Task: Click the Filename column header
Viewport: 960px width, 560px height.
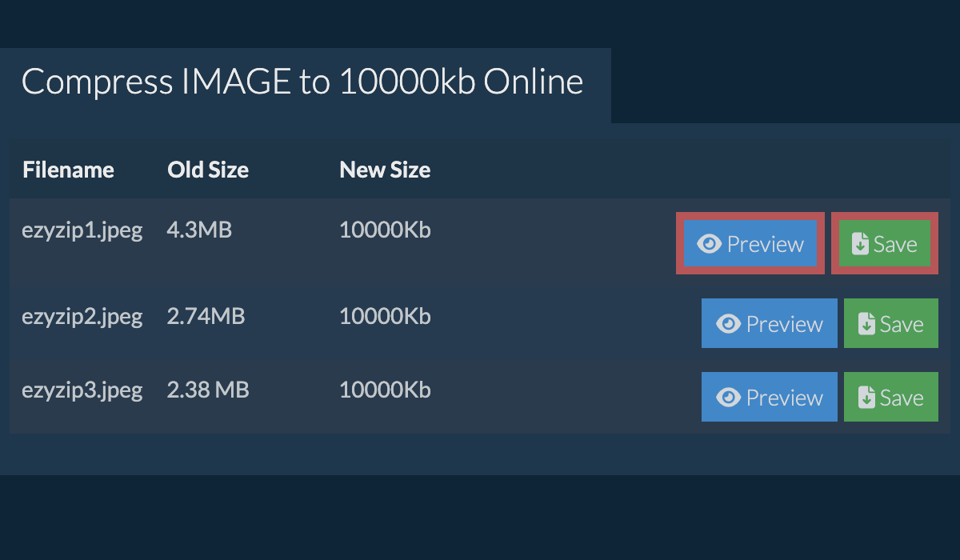Action: [68, 170]
